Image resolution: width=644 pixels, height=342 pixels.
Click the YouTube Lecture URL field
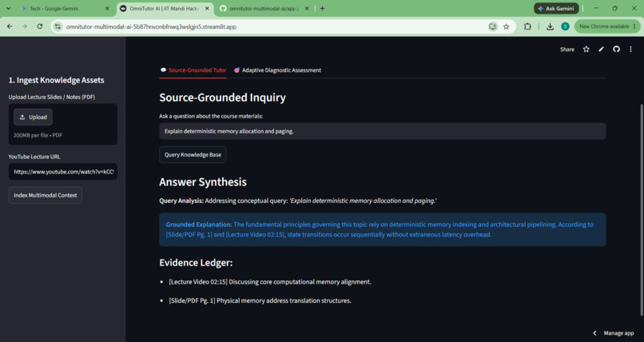(63, 172)
